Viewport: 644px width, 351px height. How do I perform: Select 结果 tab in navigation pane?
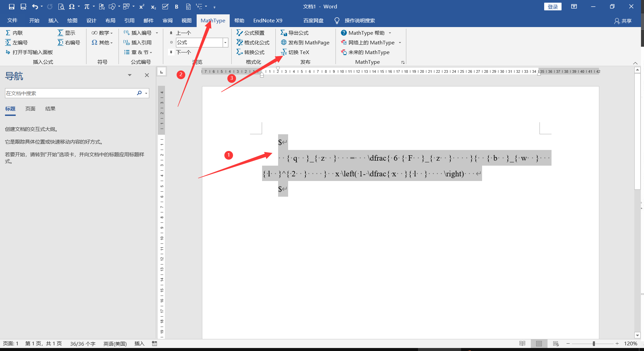[x=50, y=109]
